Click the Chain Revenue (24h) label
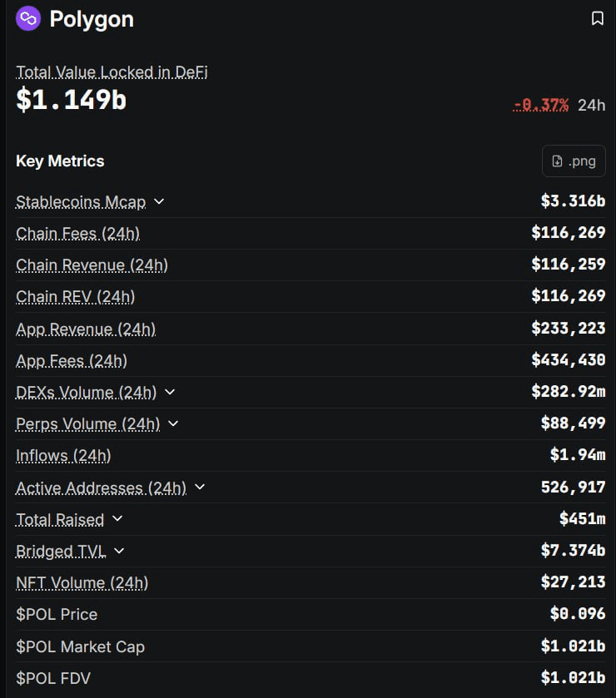This screenshot has width=616, height=698. coord(92,265)
